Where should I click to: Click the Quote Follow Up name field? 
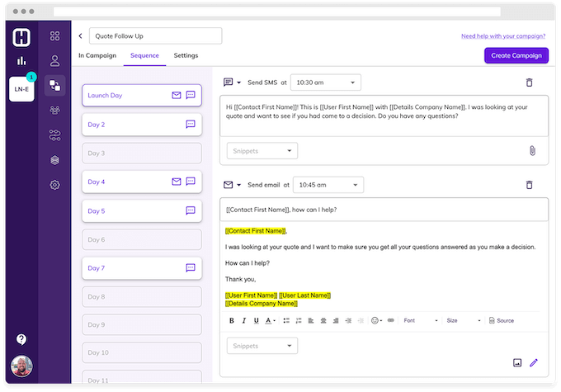coord(155,35)
